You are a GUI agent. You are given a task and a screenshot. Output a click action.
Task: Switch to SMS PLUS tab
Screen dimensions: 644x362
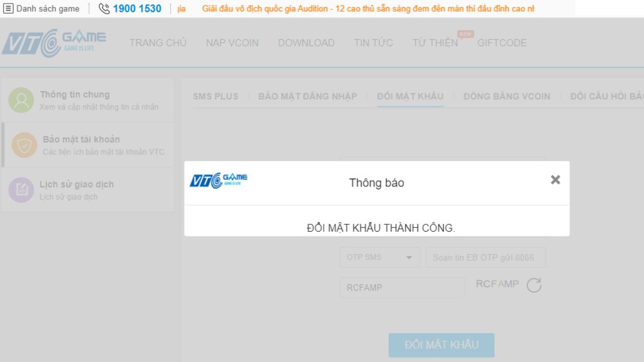point(216,97)
